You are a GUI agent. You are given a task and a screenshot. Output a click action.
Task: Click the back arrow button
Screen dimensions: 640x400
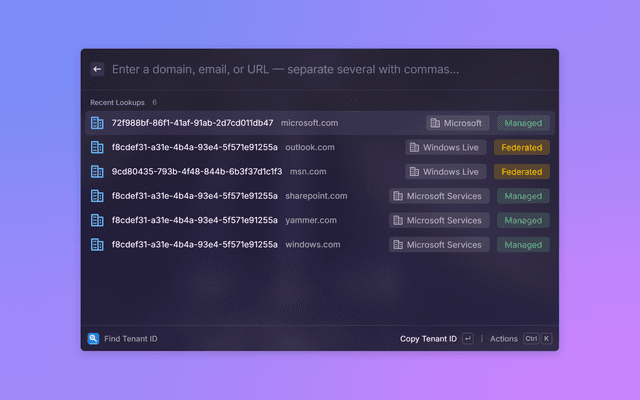(x=97, y=69)
